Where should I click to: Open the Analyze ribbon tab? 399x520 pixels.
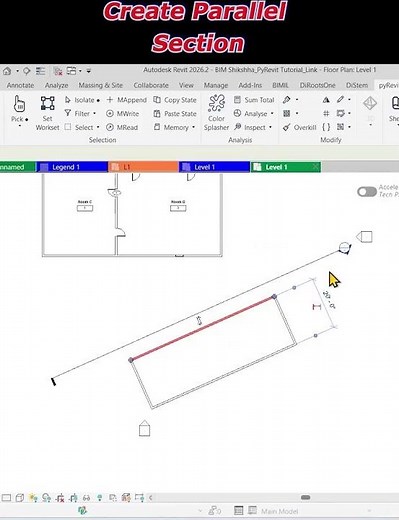56,85
